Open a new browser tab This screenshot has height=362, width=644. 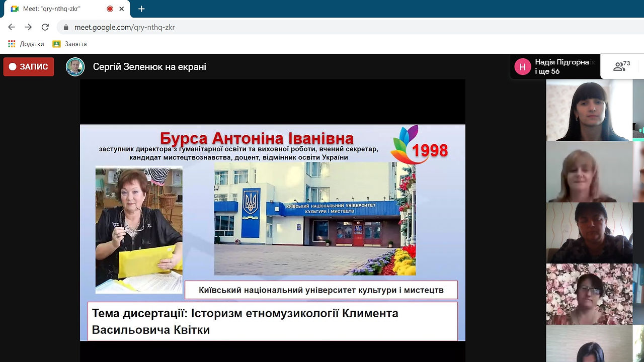click(141, 9)
